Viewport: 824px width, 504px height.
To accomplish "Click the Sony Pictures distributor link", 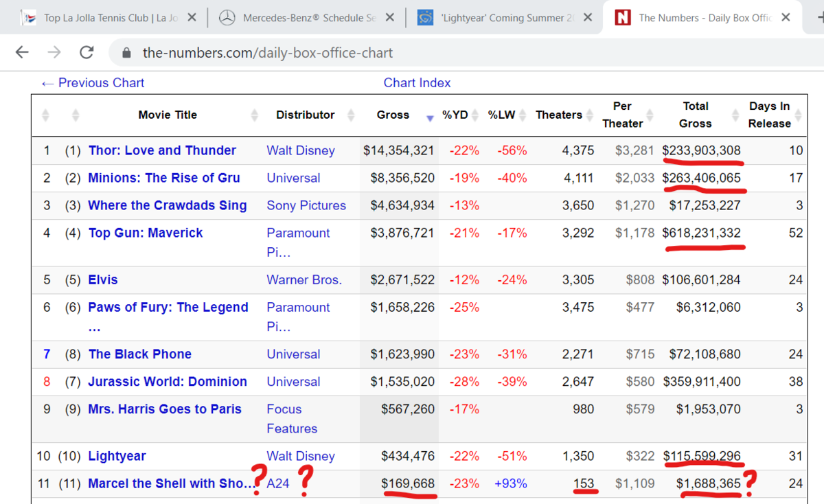I will [x=306, y=205].
